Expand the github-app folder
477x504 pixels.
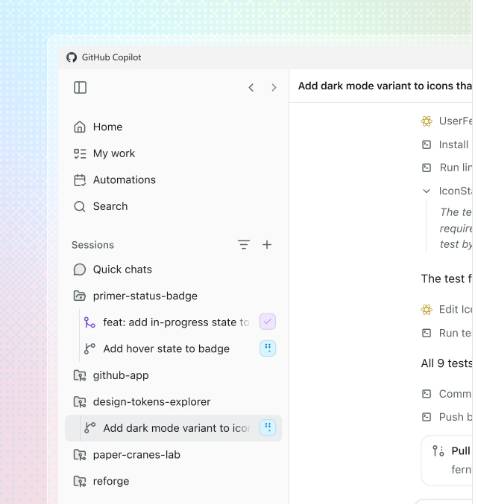tap(111, 375)
